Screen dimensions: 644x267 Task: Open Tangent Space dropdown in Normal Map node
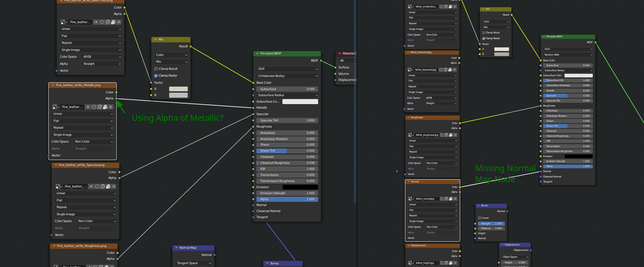pos(194,263)
